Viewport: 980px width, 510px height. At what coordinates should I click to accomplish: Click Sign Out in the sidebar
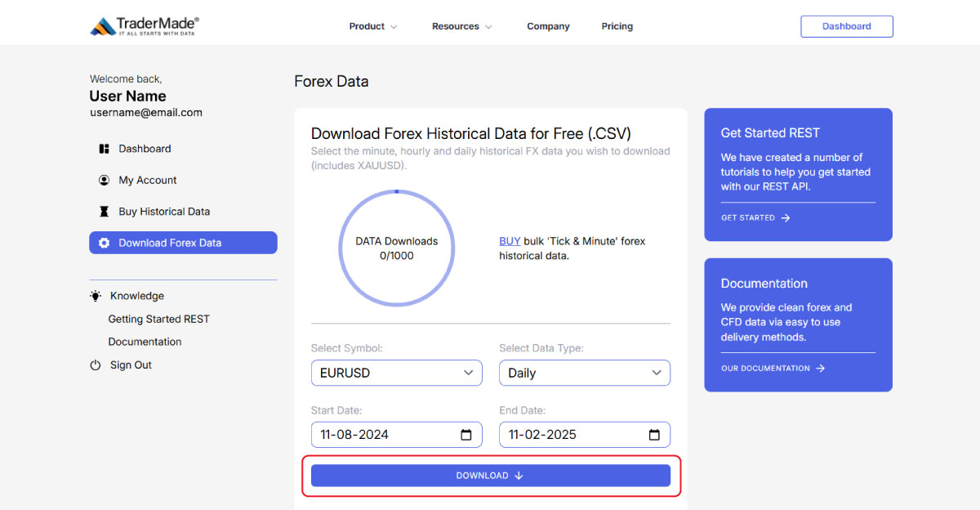pos(131,365)
